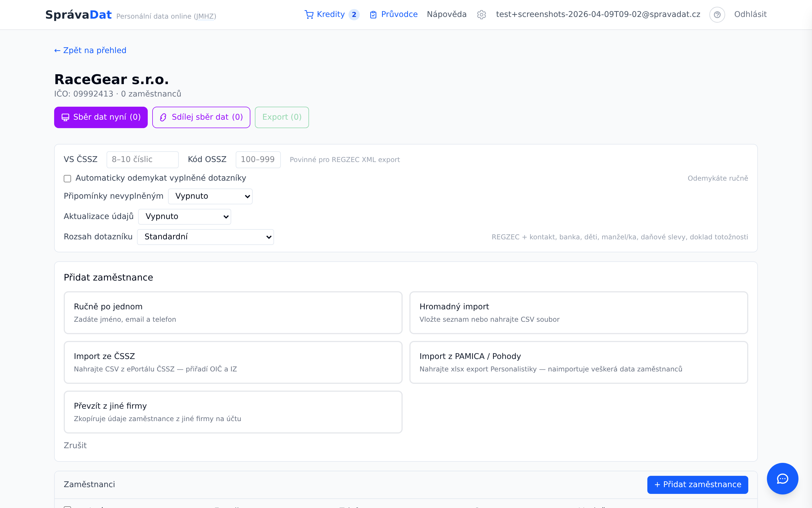Click the Export (0) button
This screenshot has width=812, height=508.
[x=282, y=117]
